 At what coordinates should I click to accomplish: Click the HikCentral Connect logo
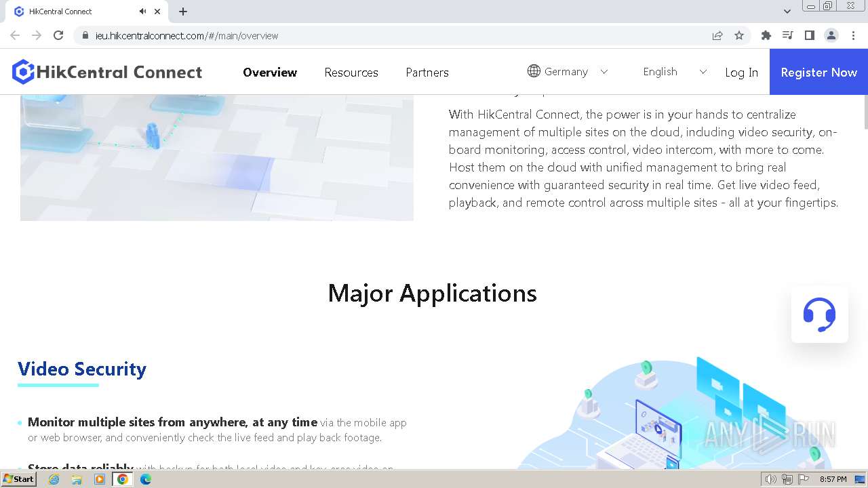point(107,72)
